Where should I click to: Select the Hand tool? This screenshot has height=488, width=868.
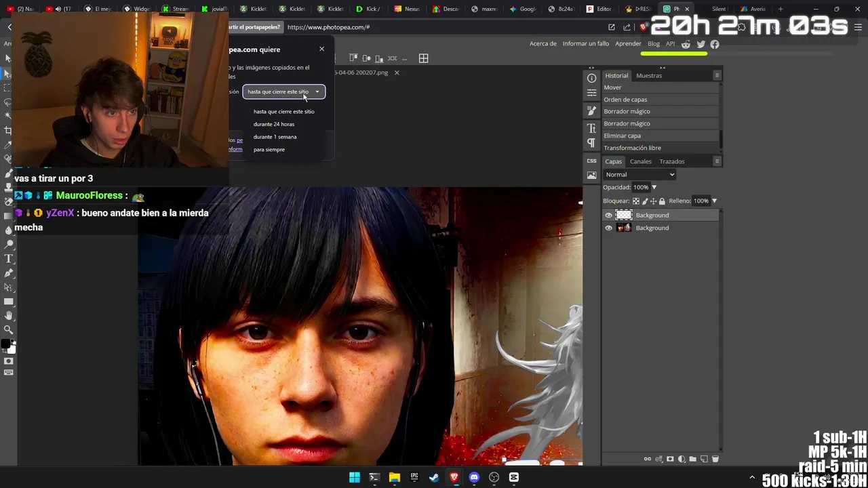(x=8, y=315)
